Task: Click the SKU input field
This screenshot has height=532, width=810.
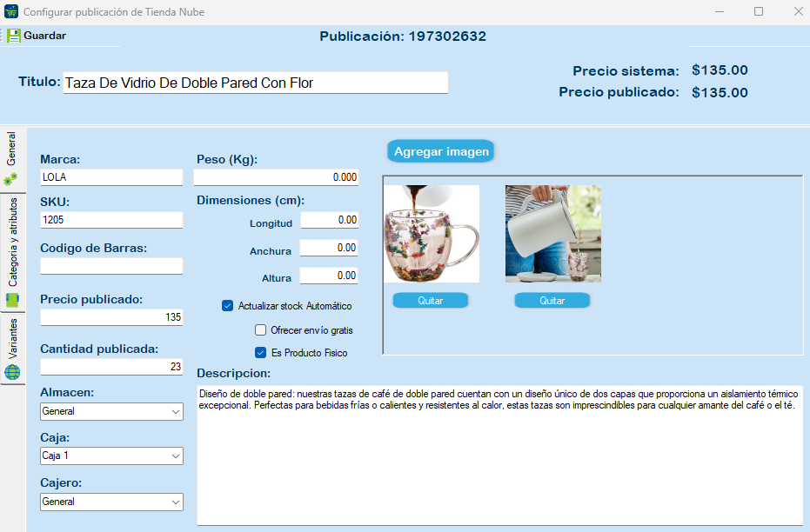Action: click(x=111, y=221)
